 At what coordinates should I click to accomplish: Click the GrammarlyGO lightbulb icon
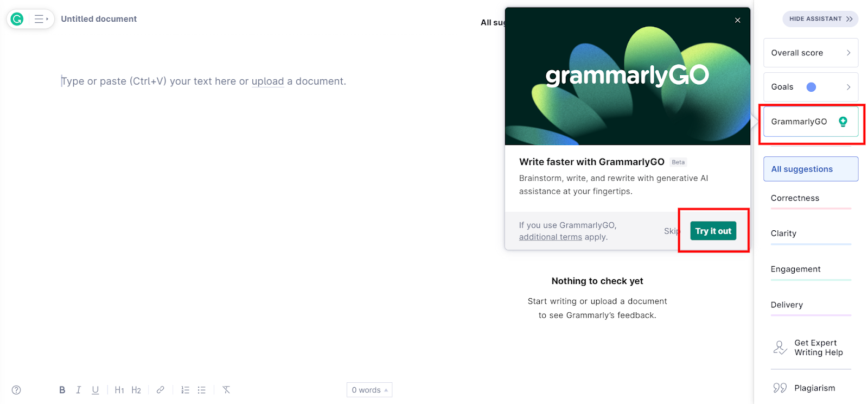pos(843,122)
